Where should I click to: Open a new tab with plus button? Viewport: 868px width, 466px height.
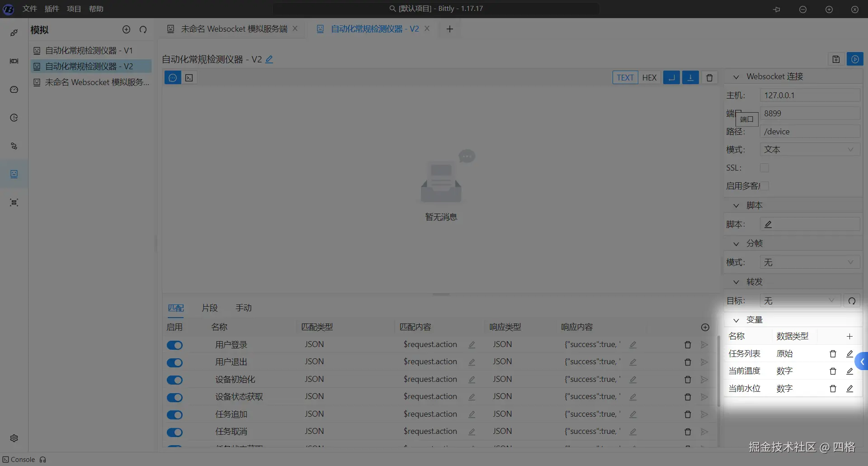pyautogui.click(x=450, y=29)
